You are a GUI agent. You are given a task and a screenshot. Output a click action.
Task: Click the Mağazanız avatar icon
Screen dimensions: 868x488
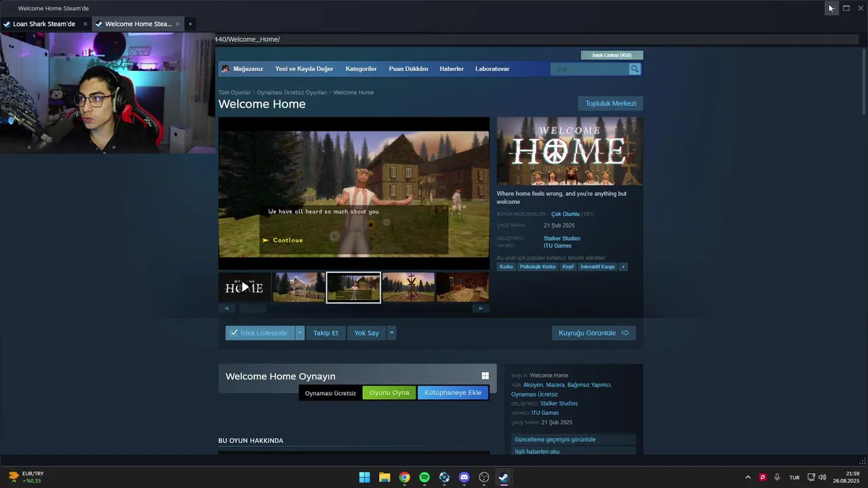pyautogui.click(x=226, y=69)
